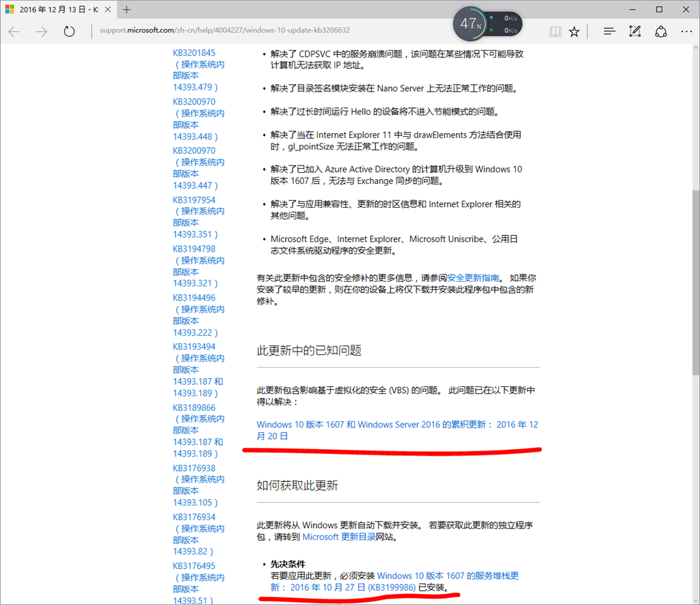Click the 虚拟化的安全 (VBS) paragraph
The height and width of the screenshot is (605, 700).
pyautogui.click(x=396, y=396)
